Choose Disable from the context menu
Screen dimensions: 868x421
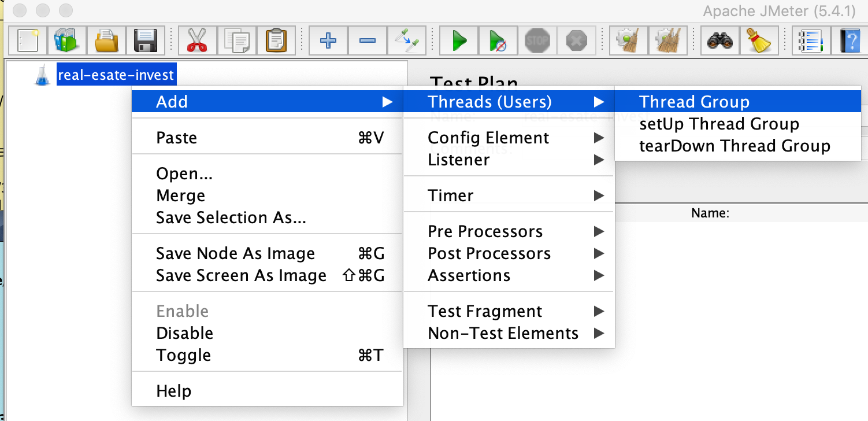(268, 333)
